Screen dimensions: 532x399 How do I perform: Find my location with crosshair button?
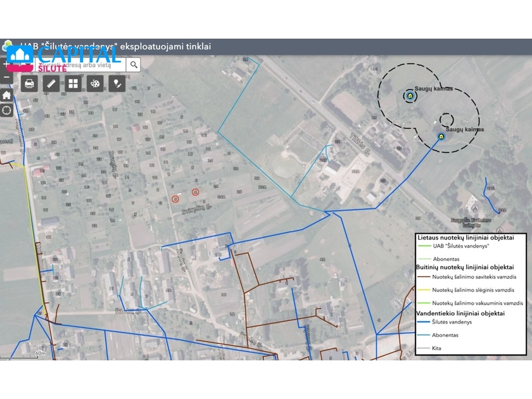6,110
